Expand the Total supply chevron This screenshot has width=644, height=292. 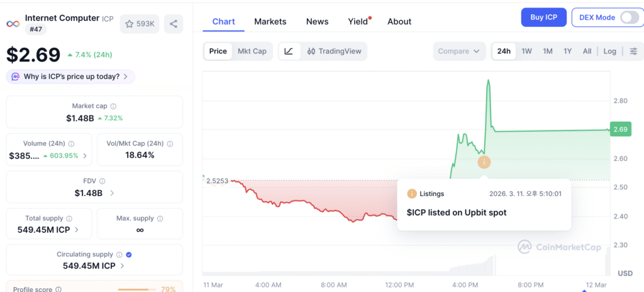(76, 230)
